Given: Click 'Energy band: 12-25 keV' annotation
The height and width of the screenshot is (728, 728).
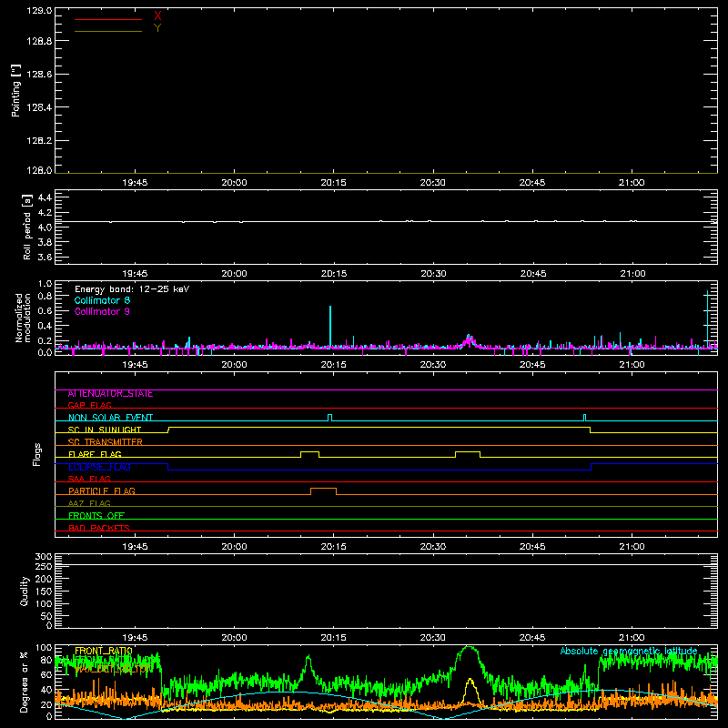Looking at the screenshot, I should click(x=132, y=289).
